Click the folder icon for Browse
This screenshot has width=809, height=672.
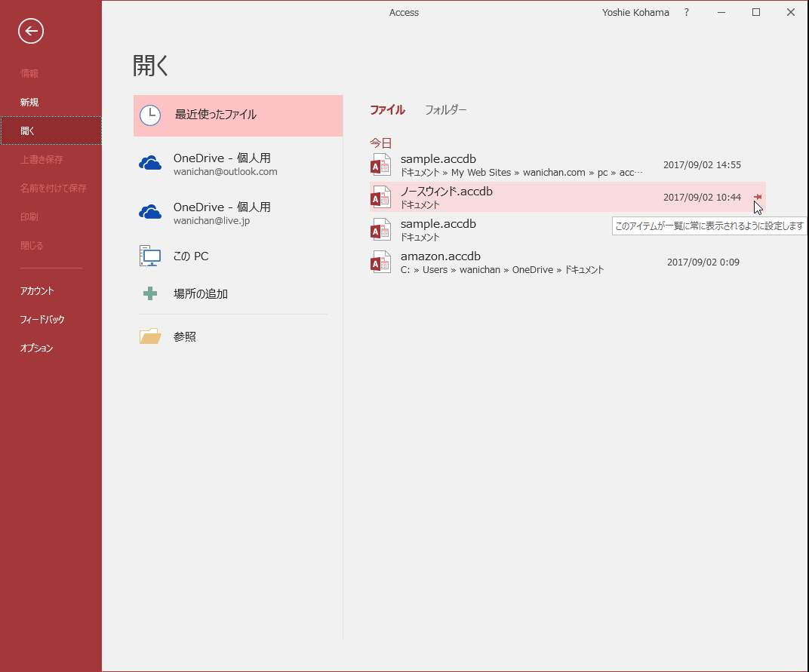pos(150,336)
